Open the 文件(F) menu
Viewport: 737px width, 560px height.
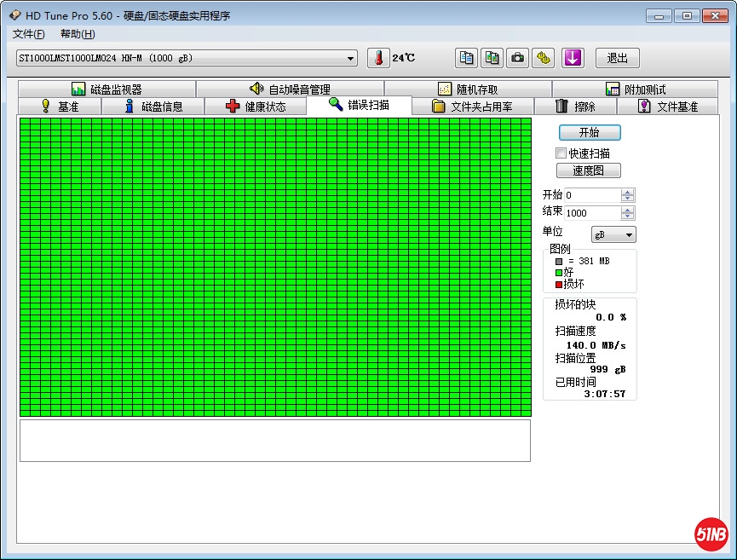click(x=29, y=34)
